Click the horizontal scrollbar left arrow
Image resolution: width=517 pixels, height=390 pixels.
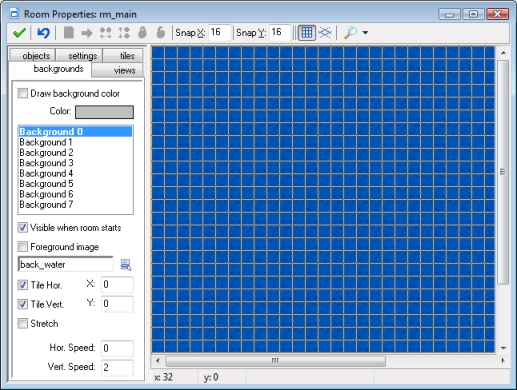pyautogui.click(x=158, y=361)
